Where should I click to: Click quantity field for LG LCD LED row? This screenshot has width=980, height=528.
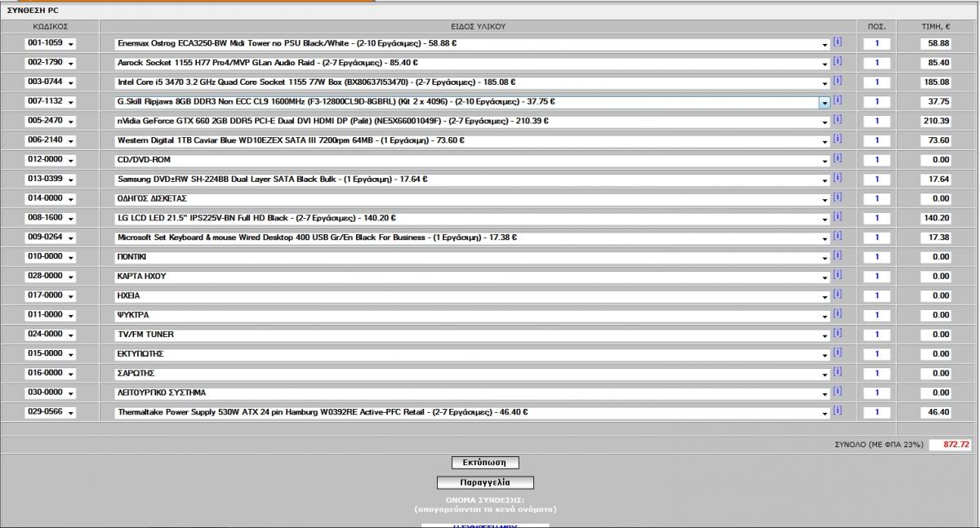877,218
